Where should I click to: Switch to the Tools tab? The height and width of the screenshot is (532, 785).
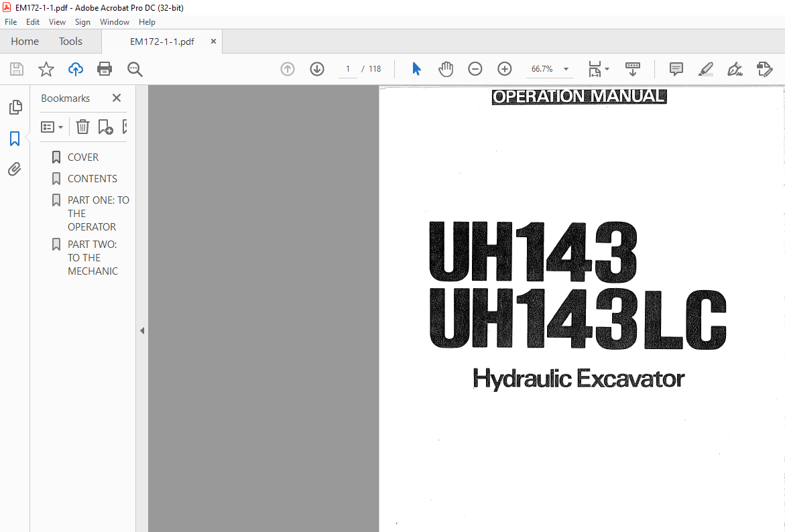tap(70, 42)
